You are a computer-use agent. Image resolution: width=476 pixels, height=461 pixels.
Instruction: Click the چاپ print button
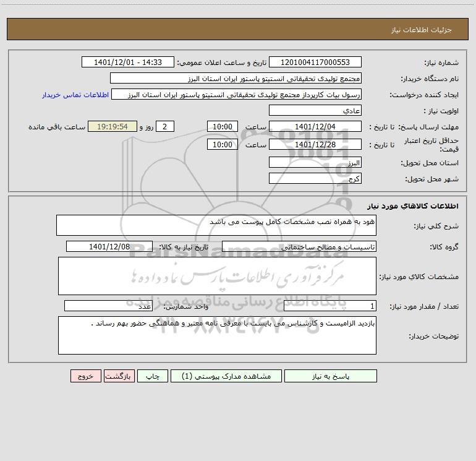tap(153, 376)
